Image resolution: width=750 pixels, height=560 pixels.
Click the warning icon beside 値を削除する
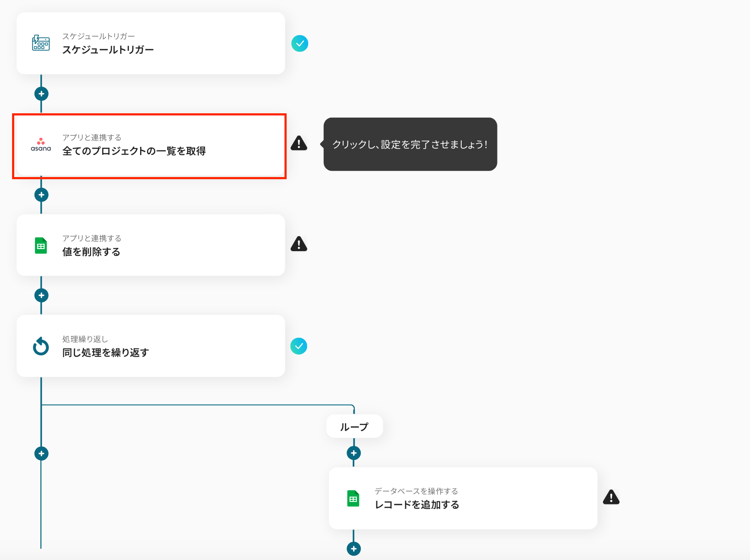(x=299, y=244)
